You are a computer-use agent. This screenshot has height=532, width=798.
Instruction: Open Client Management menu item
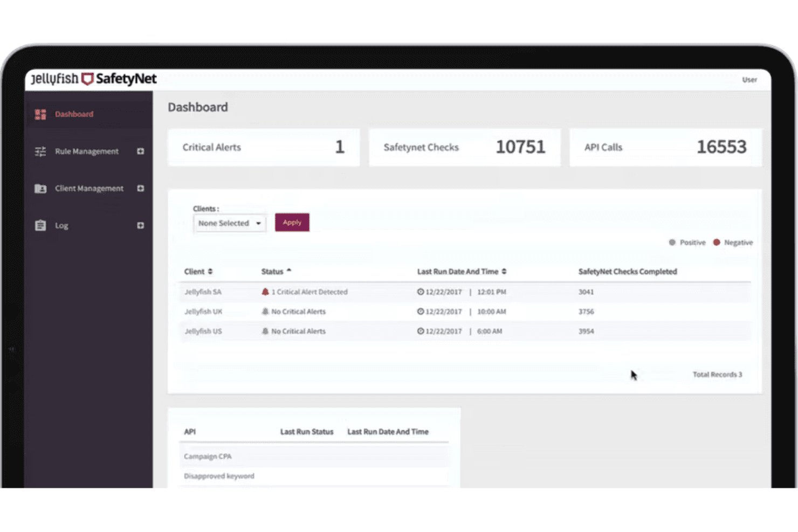coord(89,189)
